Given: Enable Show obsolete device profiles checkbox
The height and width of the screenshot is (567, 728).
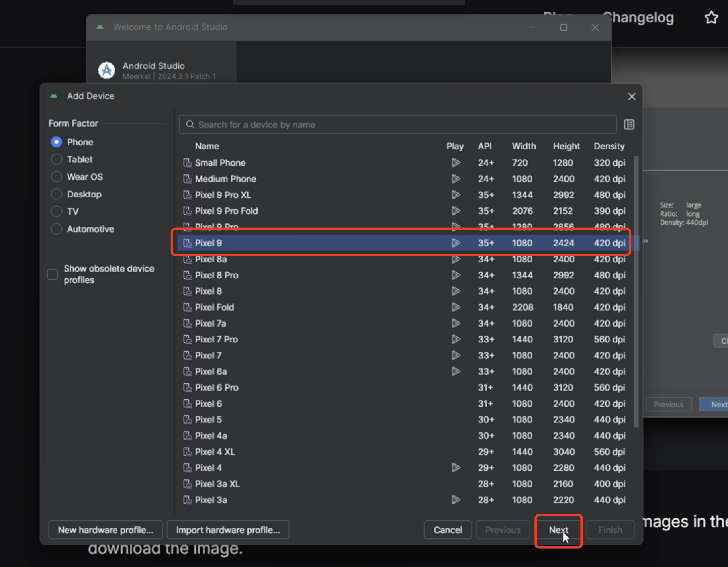Looking at the screenshot, I should (53, 274).
